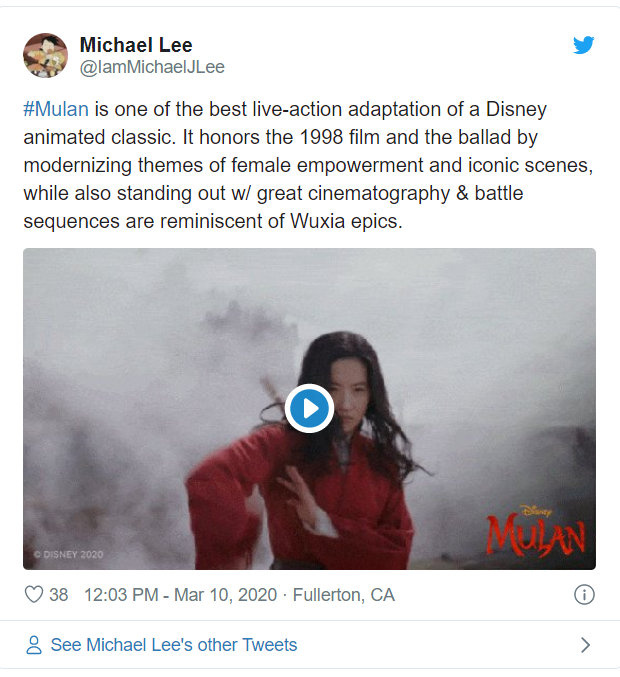Click the @IamMichaelJLee handle

tap(152, 67)
